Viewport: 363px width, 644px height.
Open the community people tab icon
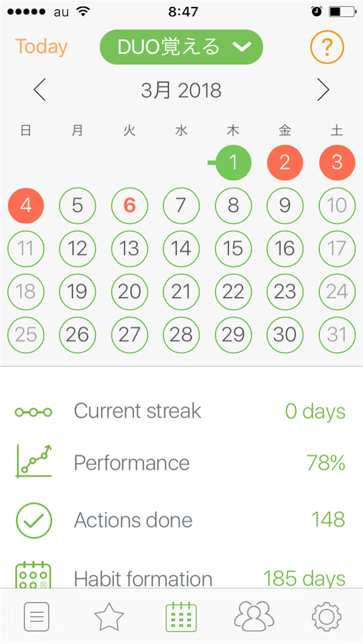254,616
